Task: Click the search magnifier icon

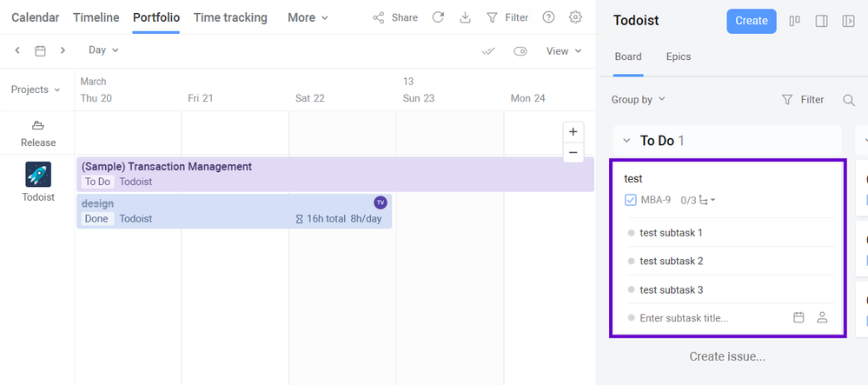Action: [x=849, y=100]
